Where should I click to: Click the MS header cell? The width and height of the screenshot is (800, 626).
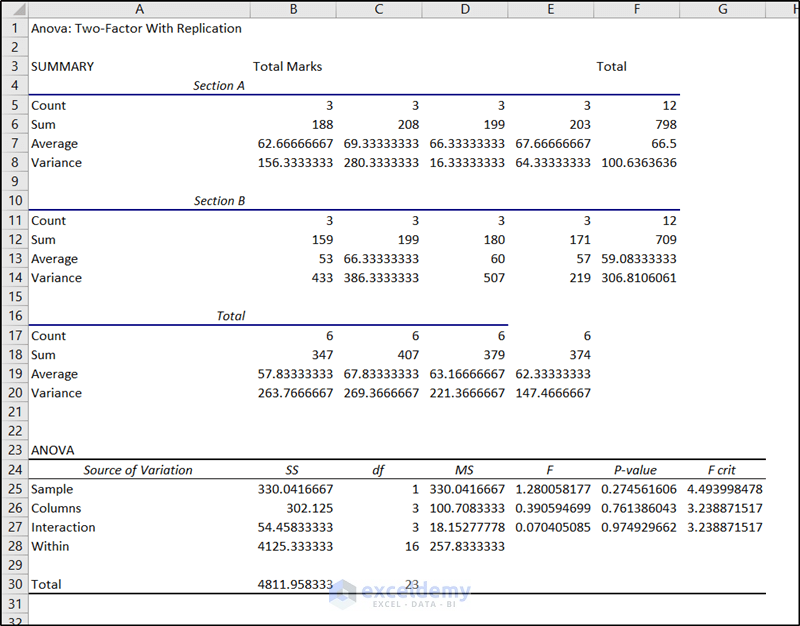click(x=464, y=470)
